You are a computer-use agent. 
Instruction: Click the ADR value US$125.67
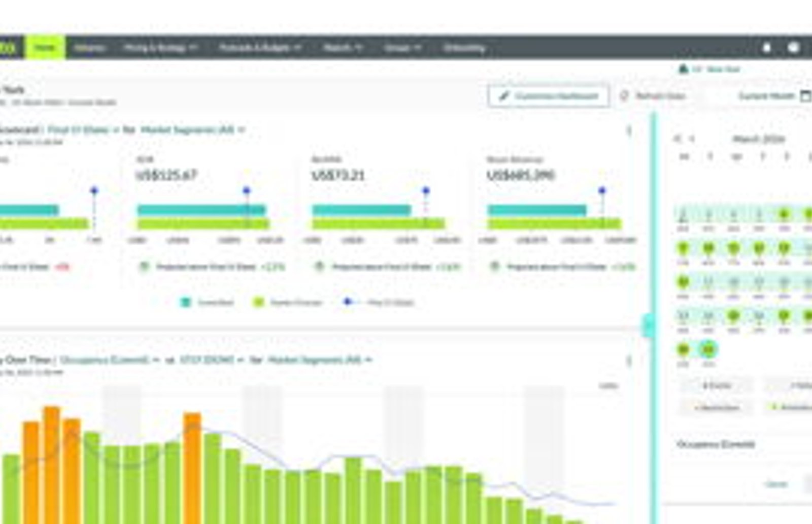tap(166, 175)
